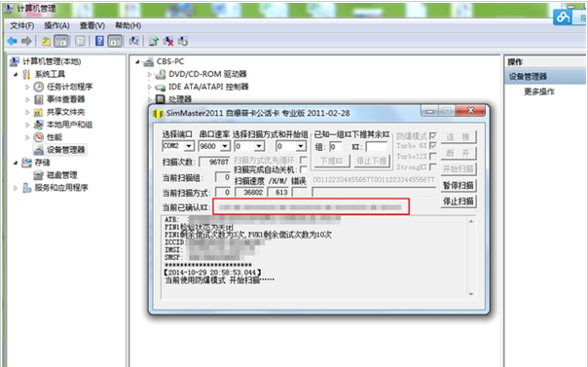This screenshot has width=588, height=367.
Task: Open the 操作(A) menu
Action: [56, 25]
